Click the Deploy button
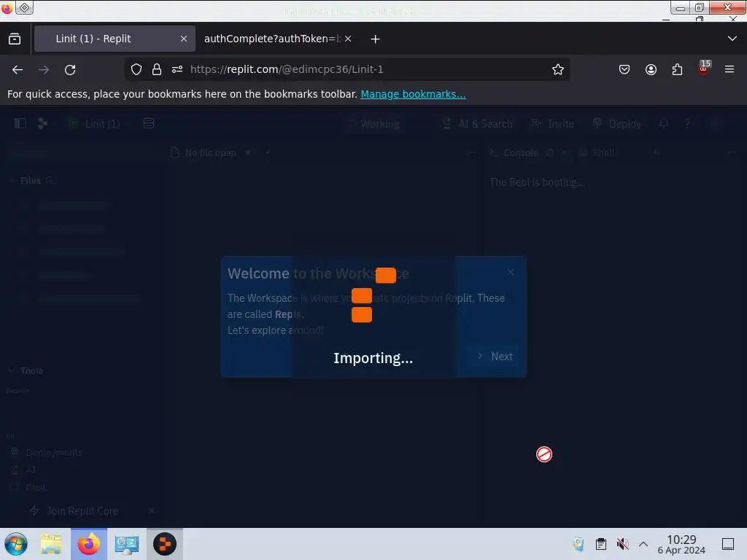Viewport: 747px width, 560px height. (x=617, y=124)
